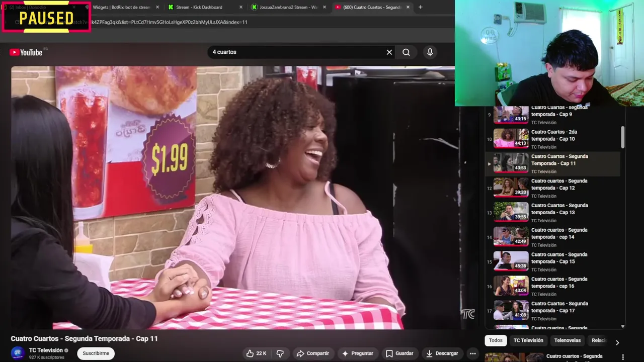Click the magnifier search button
644x362 pixels.
coord(406,52)
